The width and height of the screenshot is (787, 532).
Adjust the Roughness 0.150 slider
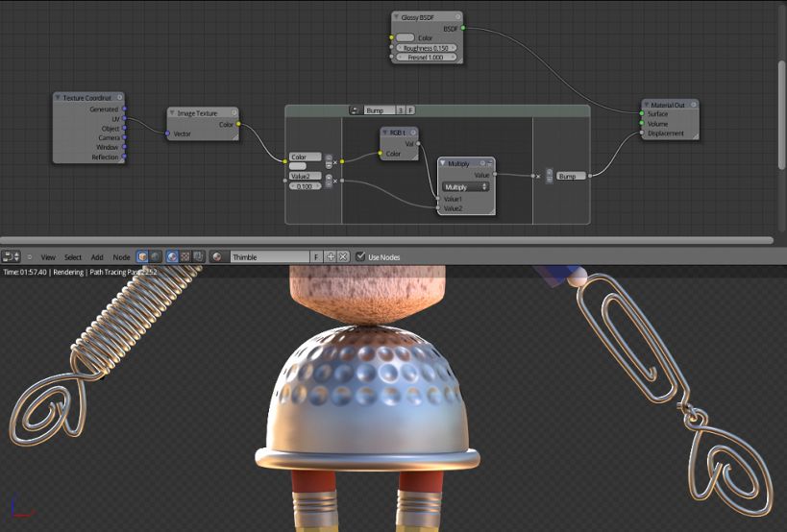point(426,48)
